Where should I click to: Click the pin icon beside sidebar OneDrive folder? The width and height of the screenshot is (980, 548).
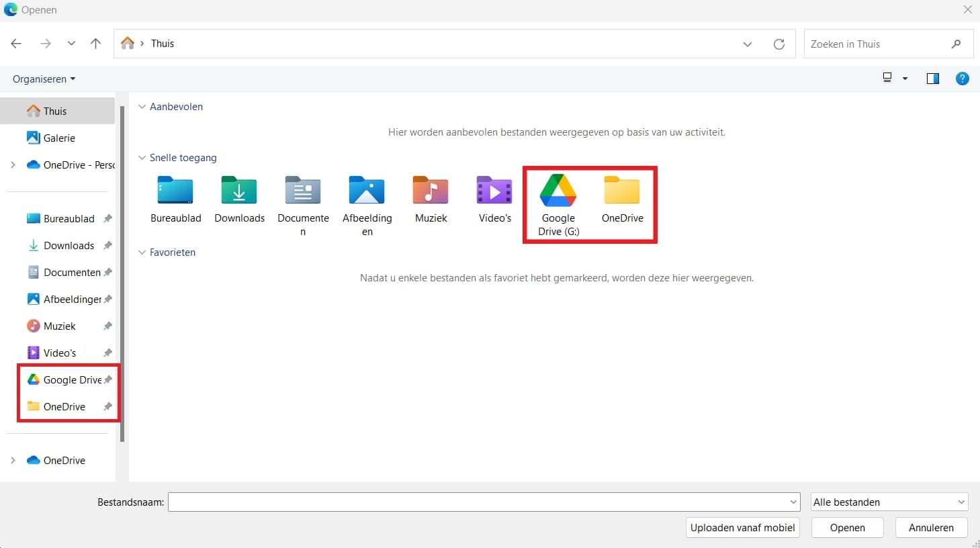(x=107, y=406)
